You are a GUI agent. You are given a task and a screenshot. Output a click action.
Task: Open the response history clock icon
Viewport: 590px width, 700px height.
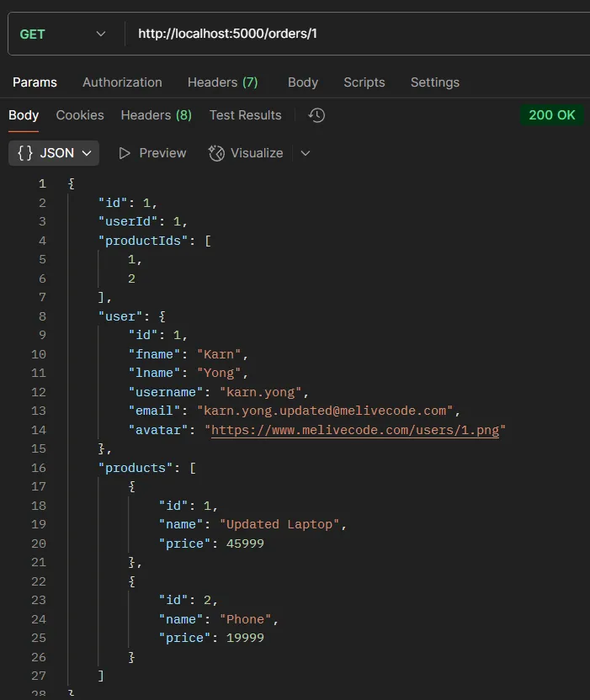(316, 115)
